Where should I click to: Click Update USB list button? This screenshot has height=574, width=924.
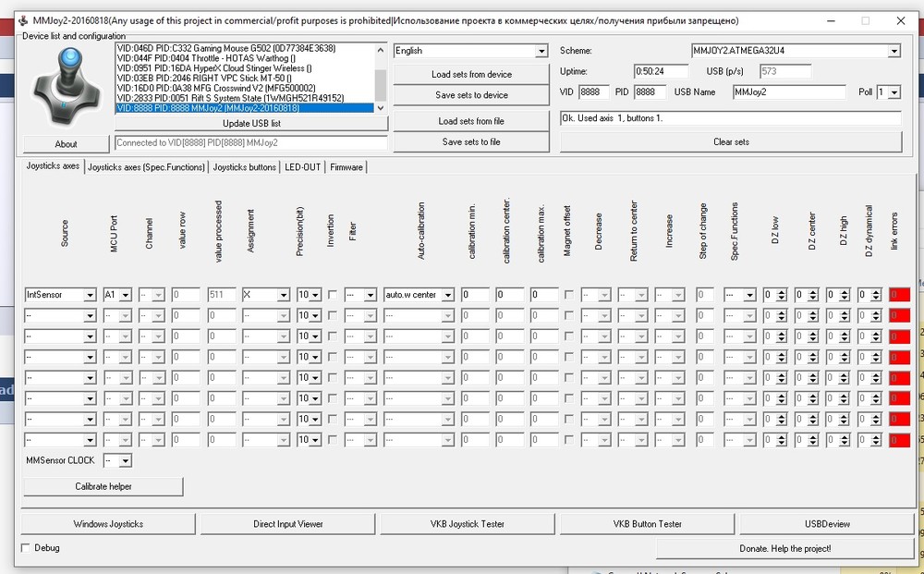pos(251,123)
